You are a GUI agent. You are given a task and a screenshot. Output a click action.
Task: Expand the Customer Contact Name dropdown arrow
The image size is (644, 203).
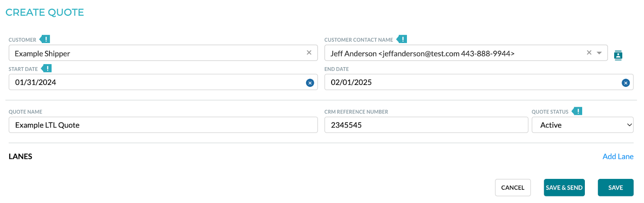[599, 53]
